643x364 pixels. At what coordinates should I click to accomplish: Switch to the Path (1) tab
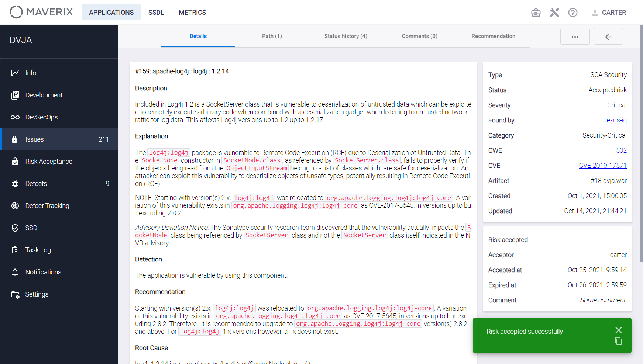[x=272, y=36]
